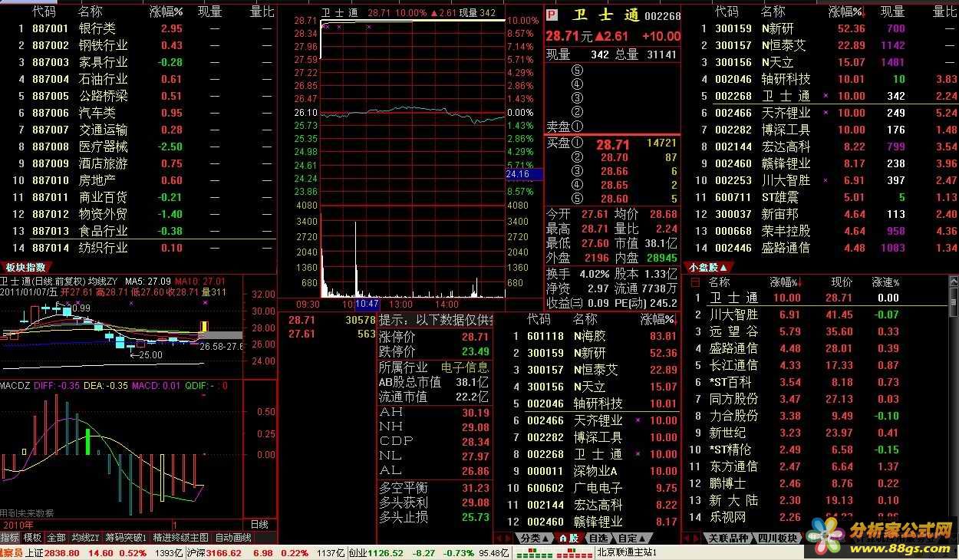The height and width of the screenshot is (560, 959).
Task: Click the 10:47 time marker on chart axis
Action: pyautogui.click(x=366, y=305)
